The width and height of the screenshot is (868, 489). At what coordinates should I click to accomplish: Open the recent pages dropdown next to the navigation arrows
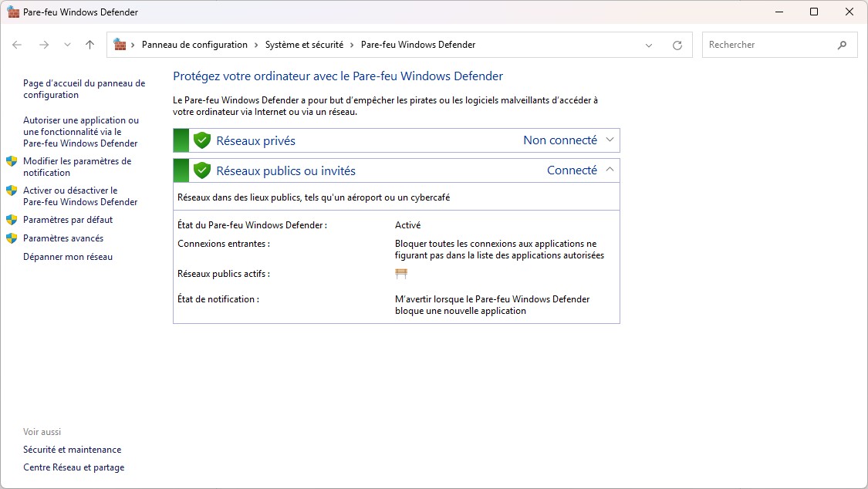coord(68,45)
